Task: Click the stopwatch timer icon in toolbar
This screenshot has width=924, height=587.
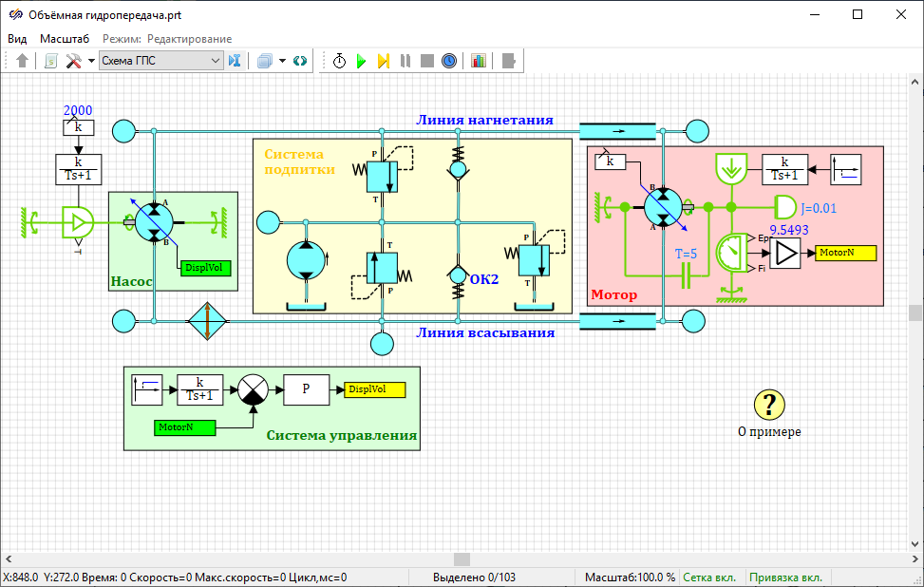Action: pos(339,61)
